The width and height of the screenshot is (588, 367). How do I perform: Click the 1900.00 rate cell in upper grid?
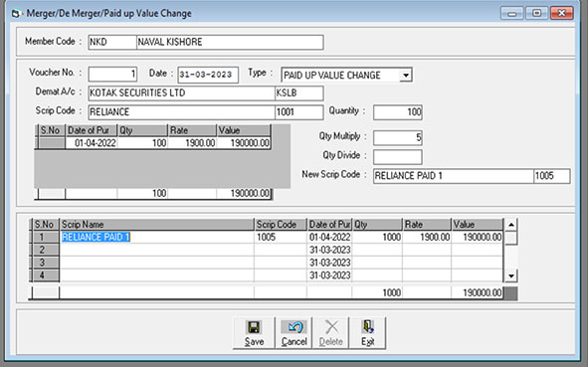pos(192,143)
